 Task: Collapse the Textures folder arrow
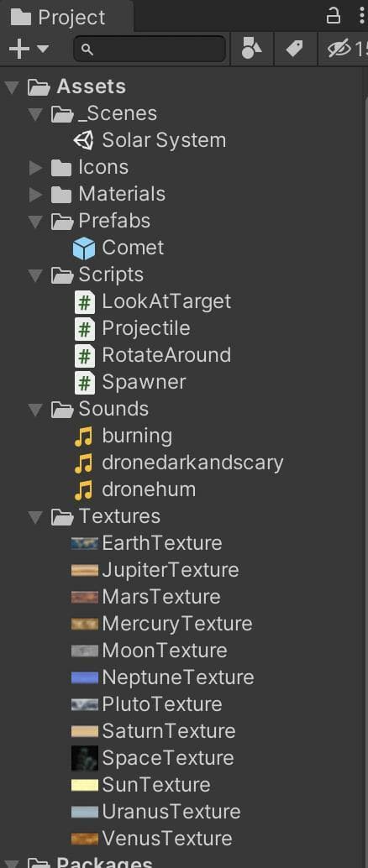(36, 518)
